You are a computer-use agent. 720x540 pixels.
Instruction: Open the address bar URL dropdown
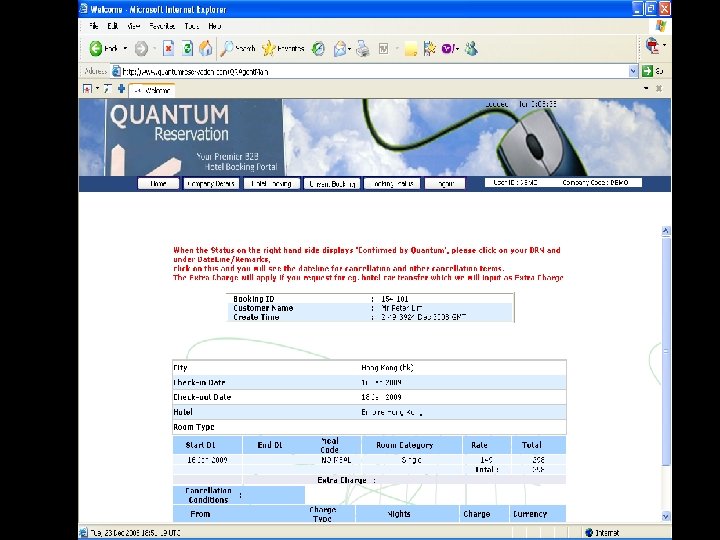pos(633,71)
